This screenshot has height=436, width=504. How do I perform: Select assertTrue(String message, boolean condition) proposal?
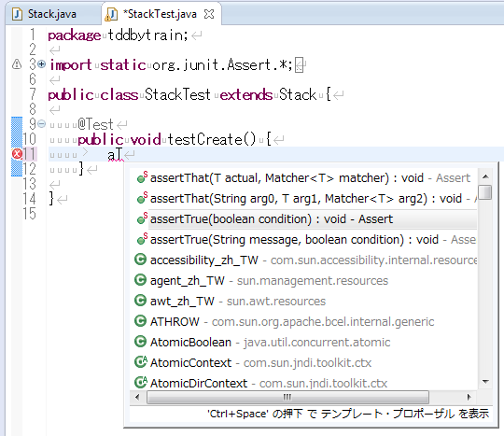click(x=303, y=240)
